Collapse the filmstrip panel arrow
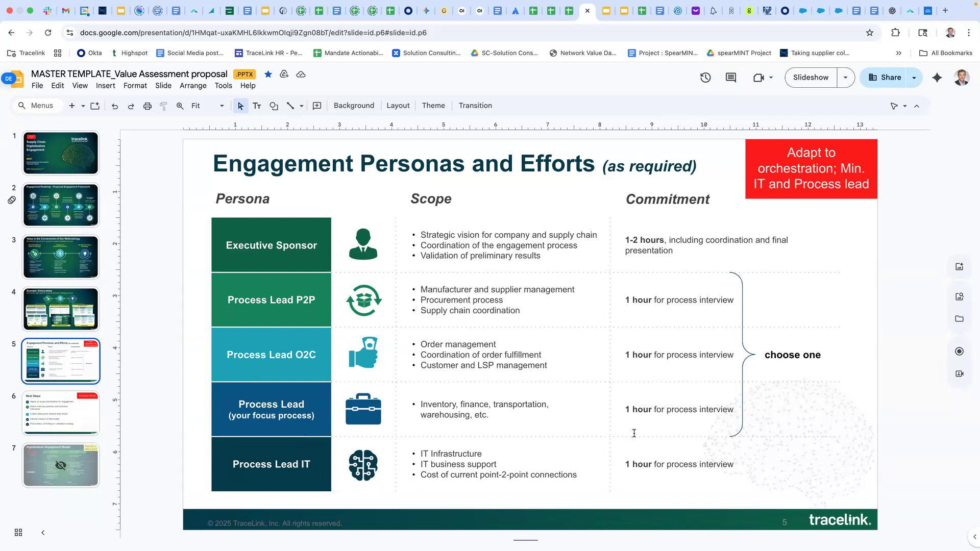 click(x=43, y=533)
